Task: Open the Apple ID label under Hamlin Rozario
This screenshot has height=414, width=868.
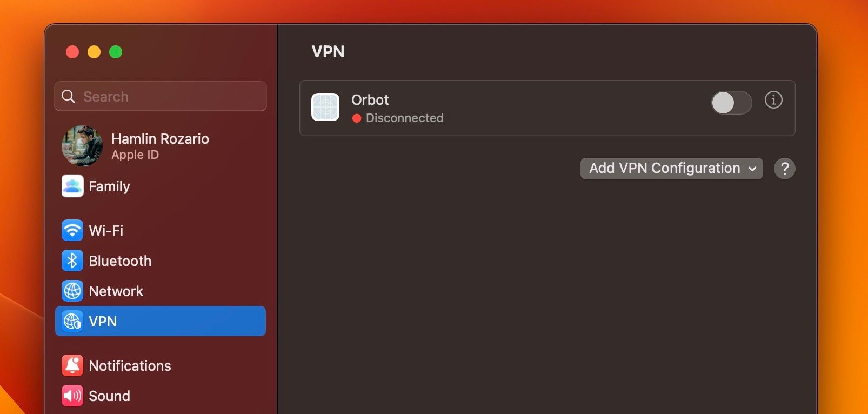Action: 135,155
